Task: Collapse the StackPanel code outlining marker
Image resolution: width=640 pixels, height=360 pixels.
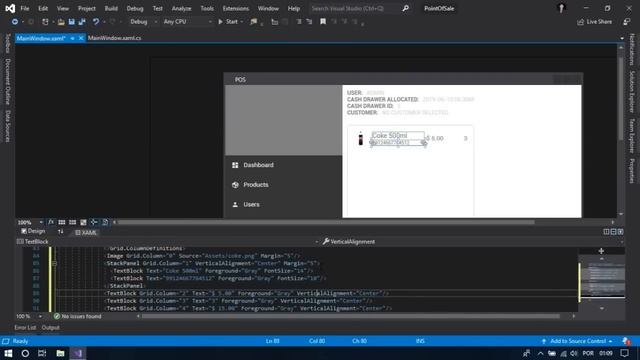Action: pos(54,263)
